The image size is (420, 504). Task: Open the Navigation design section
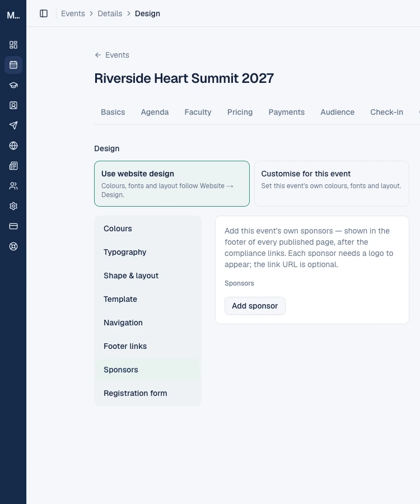148,323
